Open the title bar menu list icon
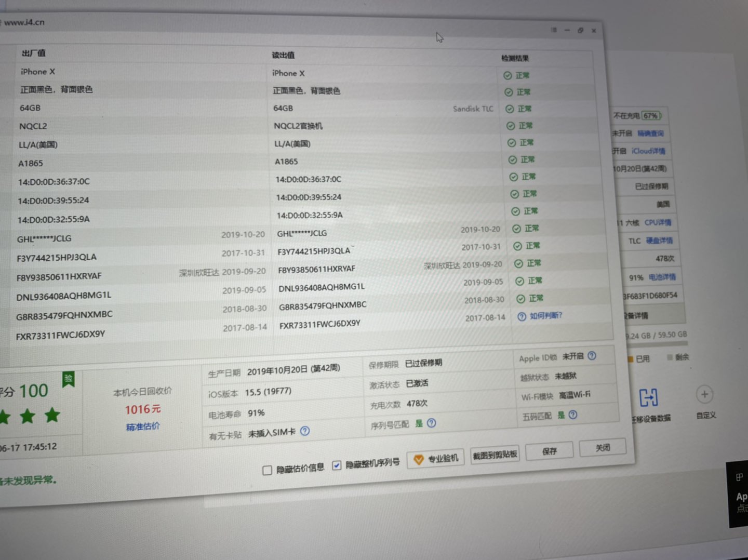The image size is (748, 560). pos(554,30)
